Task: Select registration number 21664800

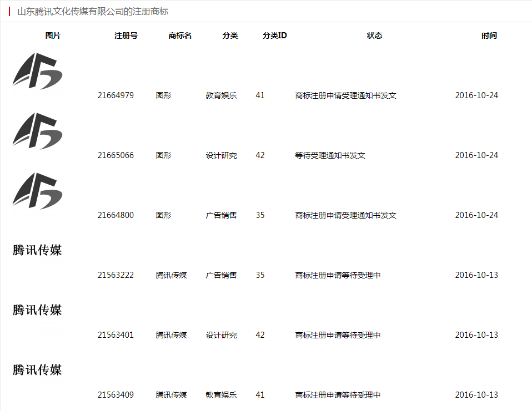Action: [x=116, y=215]
